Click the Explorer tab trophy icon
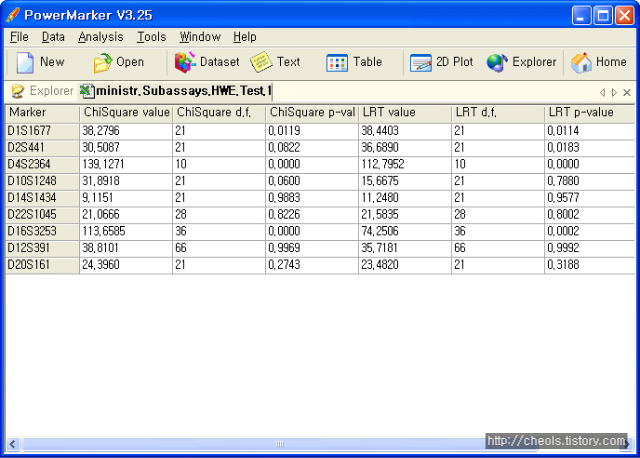 (x=18, y=91)
